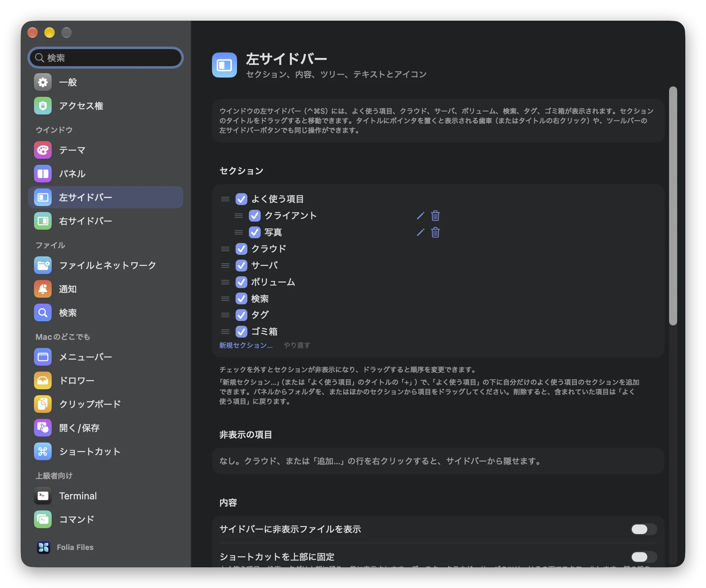Delete the クライアント section with trash icon

(x=436, y=216)
